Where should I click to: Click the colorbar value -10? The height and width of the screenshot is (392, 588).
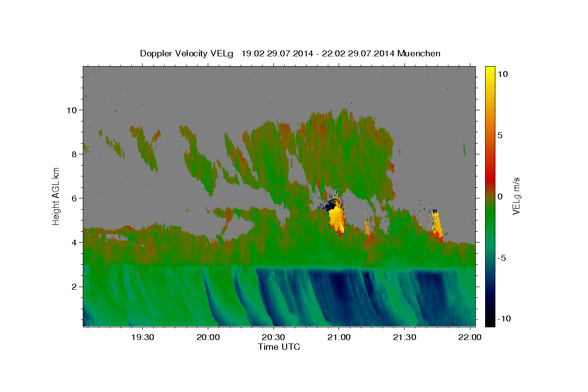tap(504, 318)
